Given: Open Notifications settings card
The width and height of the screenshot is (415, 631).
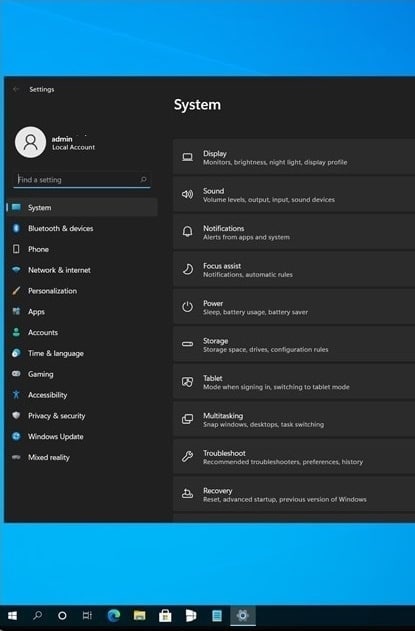Looking at the screenshot, I should 294,232.
